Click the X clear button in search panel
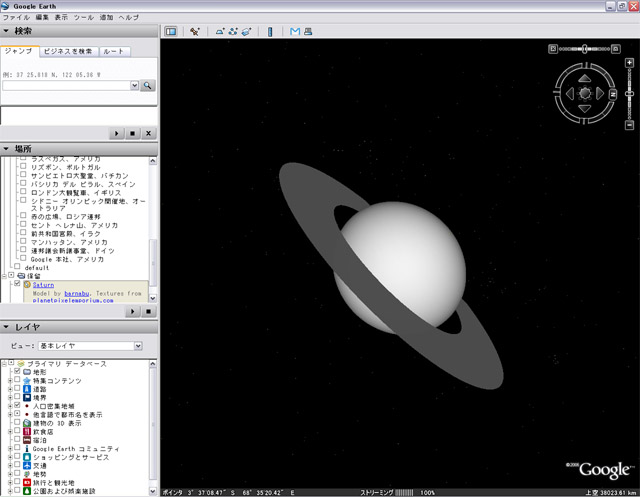The height and width of the screenshot is (497, 640). (148, 133)
